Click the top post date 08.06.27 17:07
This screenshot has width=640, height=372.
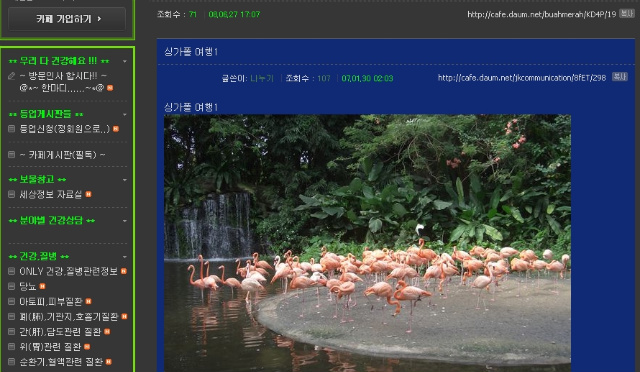(234, 14)
